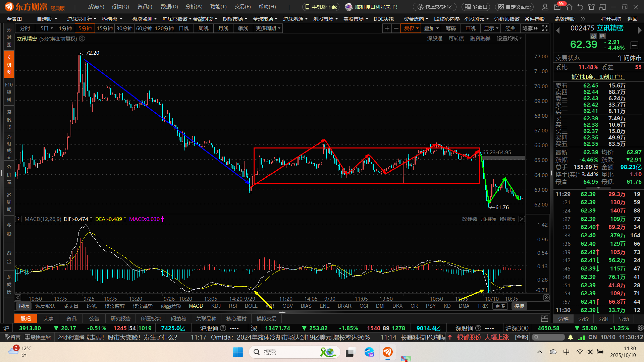Image resolution: width=644 pixels, height=362 pixels.
Task: Zoom in chart with plus icon
Action: click(387, 28)
